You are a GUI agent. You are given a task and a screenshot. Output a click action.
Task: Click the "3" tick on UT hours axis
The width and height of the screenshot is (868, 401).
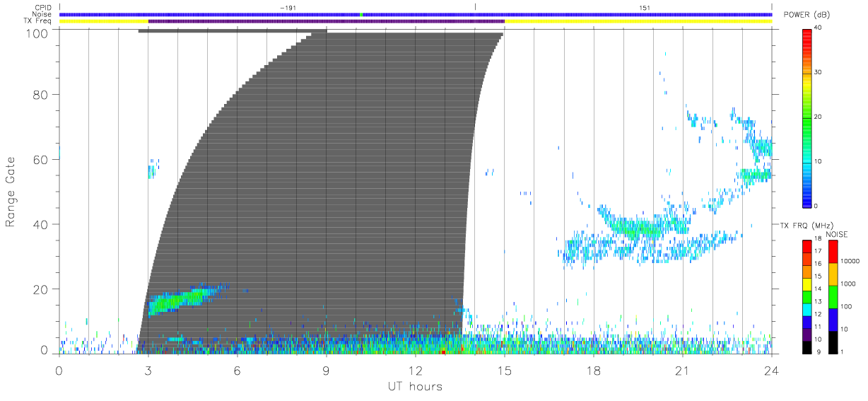(148, 369)
